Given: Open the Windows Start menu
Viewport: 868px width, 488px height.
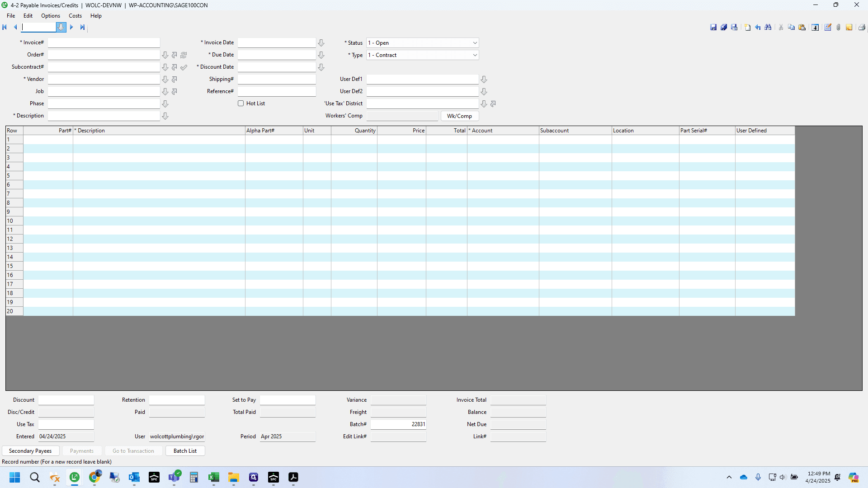Looking at the screenshot, I should (x=14, y=477).
